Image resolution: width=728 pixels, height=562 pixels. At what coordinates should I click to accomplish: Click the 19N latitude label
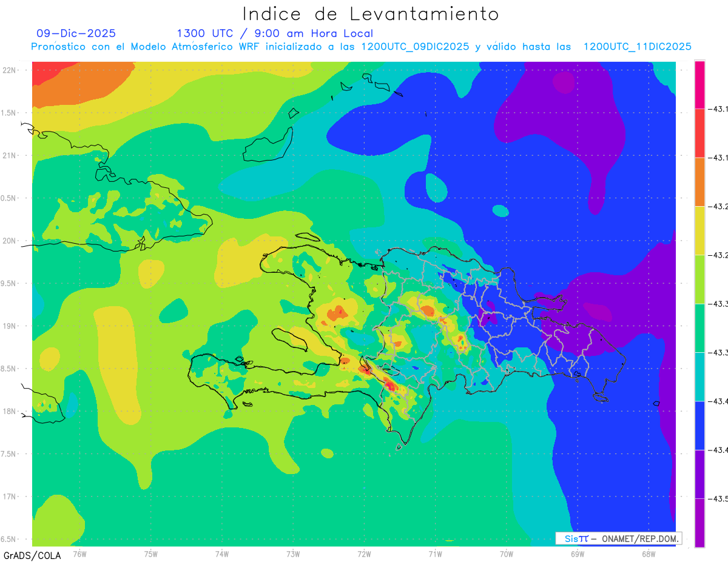click(x=10, y=326)
